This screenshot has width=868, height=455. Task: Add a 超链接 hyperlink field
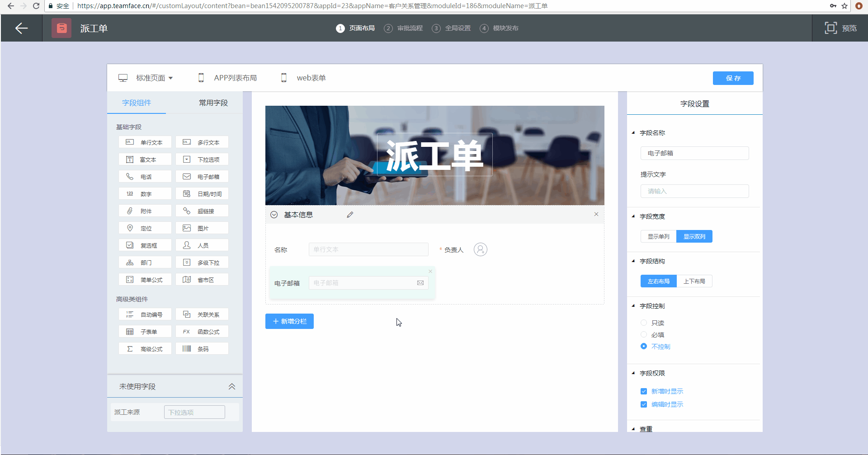pyautogui.click(x=202, y=211)
